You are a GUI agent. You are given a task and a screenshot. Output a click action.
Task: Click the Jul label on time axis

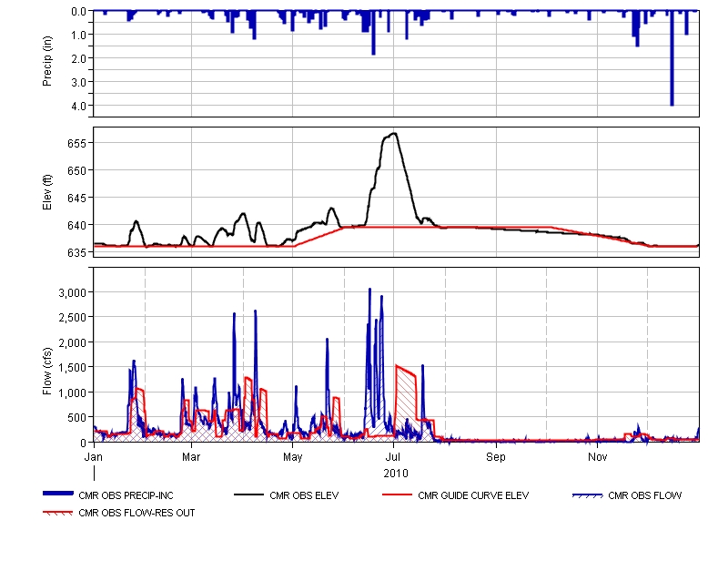point(393,456)
